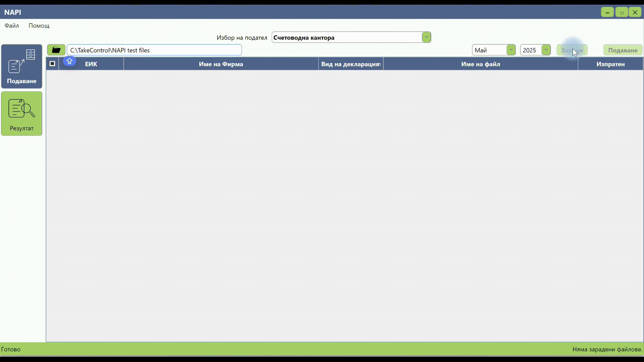The height and width of the screenshot is (362, 644).
Task: Click the Готово status bar text
Action: click(x=11, y=349)
